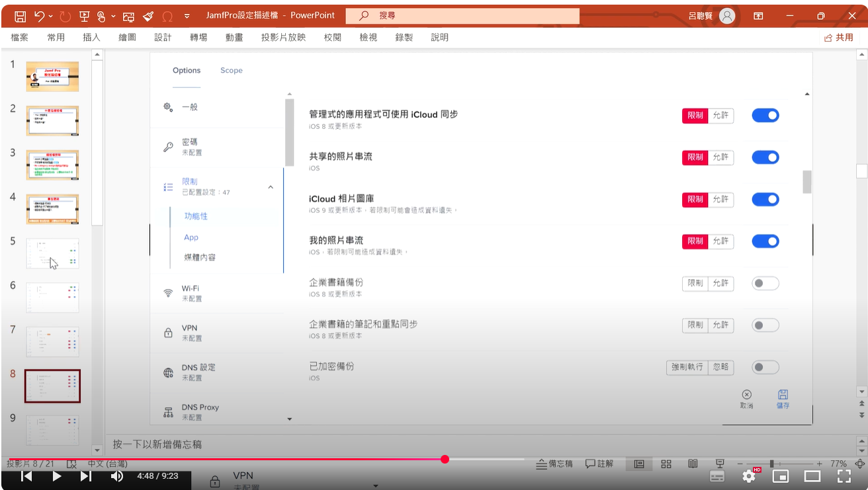
Task: Click the DNS Proxy network icon
Action: click(x=168, y=412)
